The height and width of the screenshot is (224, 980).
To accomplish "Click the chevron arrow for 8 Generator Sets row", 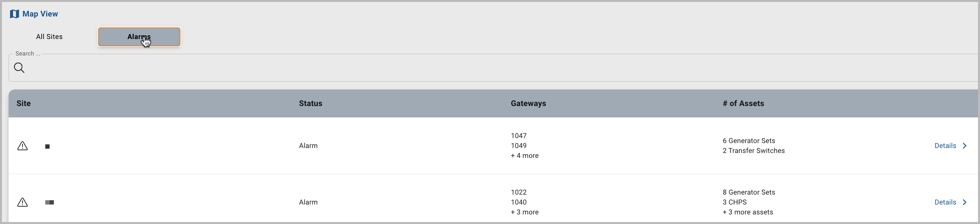I will point(964,202).
